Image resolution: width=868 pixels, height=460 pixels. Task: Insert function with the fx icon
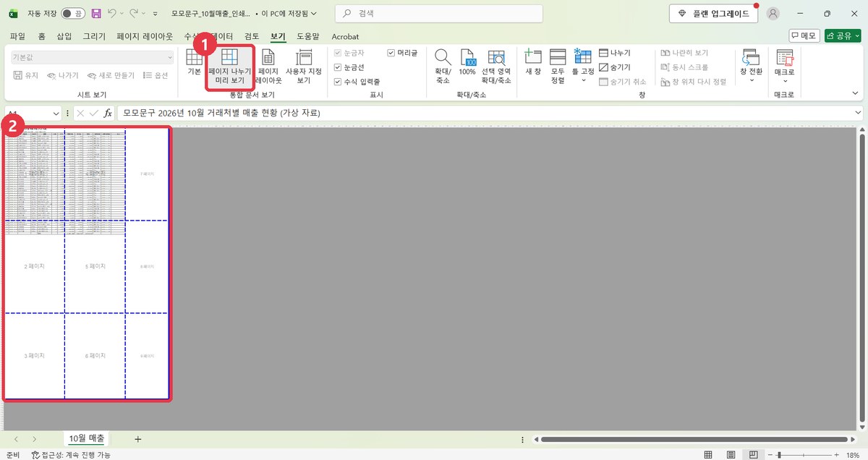pyautogui.click(x=108, y=114)
